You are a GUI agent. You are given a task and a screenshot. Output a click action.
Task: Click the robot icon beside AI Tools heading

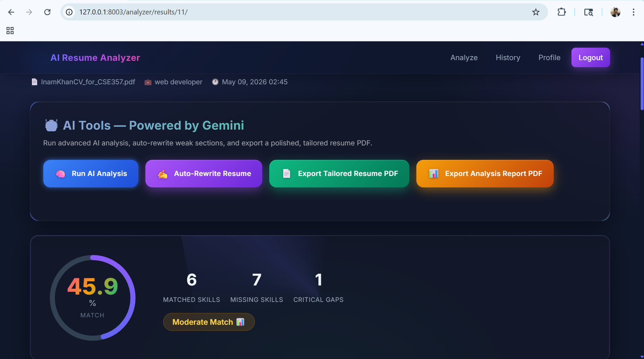51,125
